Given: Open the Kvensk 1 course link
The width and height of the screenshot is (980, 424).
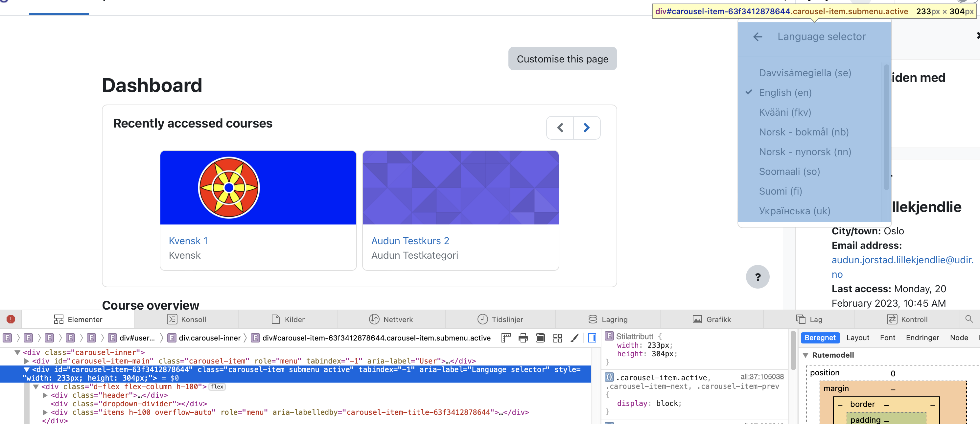Looking at the screenshot, I should tap(188, 241).
